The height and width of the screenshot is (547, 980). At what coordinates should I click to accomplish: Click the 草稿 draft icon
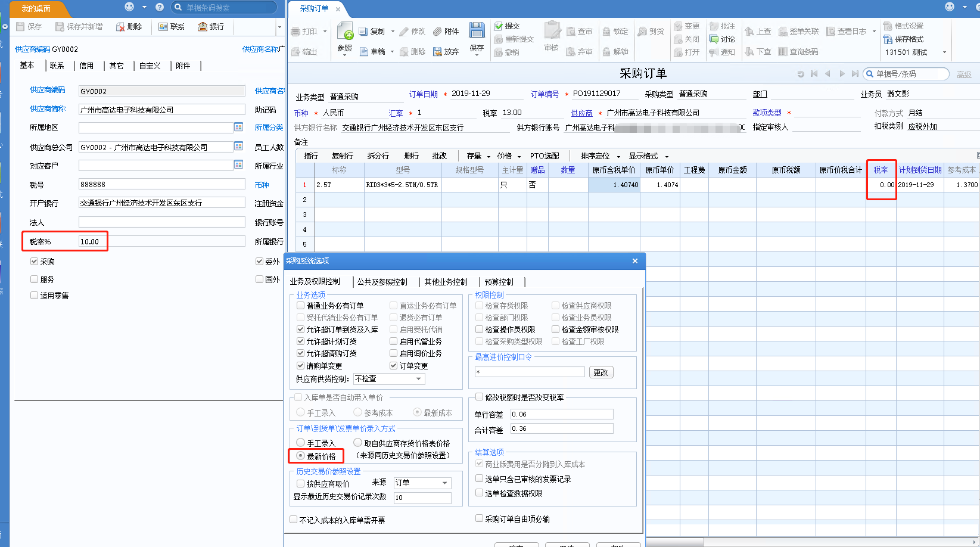pyautogui.click(x=364, y=52)
